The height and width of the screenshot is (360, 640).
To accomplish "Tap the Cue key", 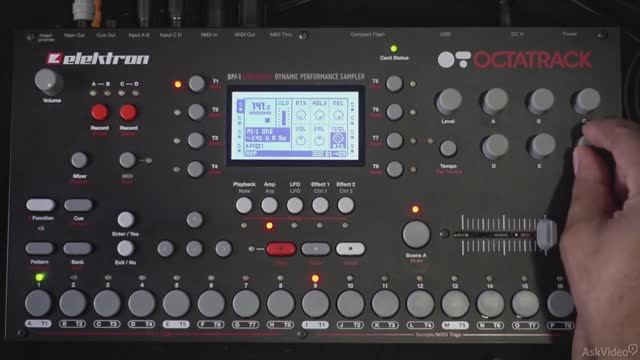I will 78,205.
